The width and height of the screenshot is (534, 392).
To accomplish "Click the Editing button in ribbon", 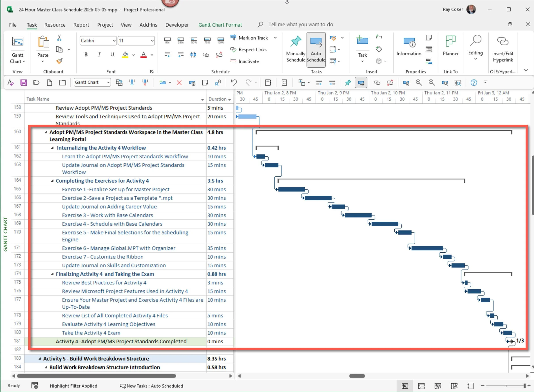I will point(475,48).
